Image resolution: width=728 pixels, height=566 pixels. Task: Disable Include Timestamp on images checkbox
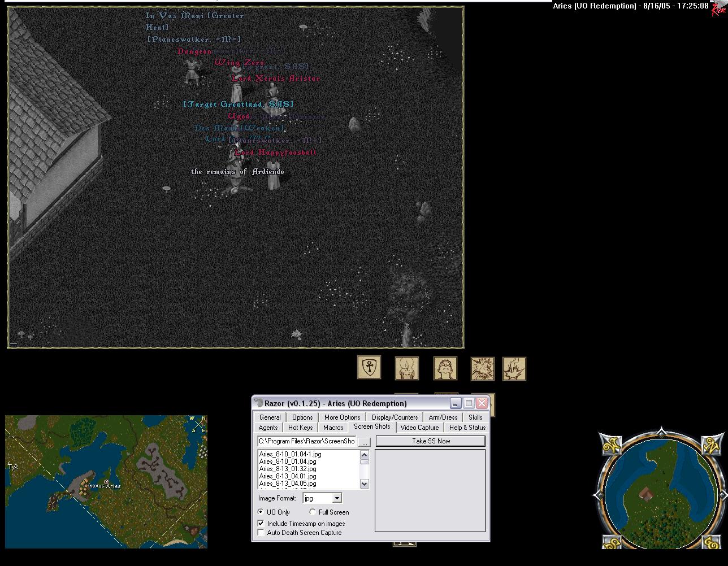tap(261, 524)
